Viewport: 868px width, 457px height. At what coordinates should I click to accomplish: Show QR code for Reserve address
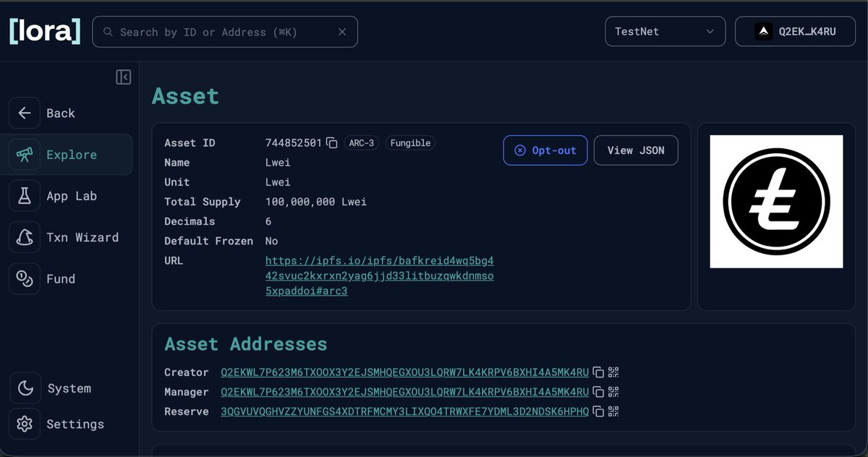point(613,411)
